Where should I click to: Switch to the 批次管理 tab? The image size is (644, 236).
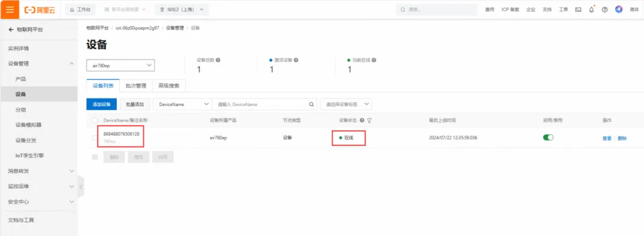[x=135, y=86]
